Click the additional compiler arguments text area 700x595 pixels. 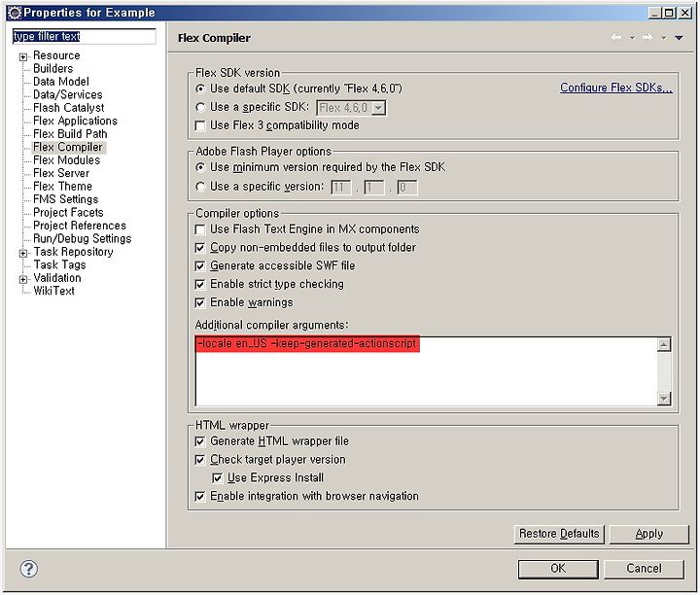click(x=426, y=371)
